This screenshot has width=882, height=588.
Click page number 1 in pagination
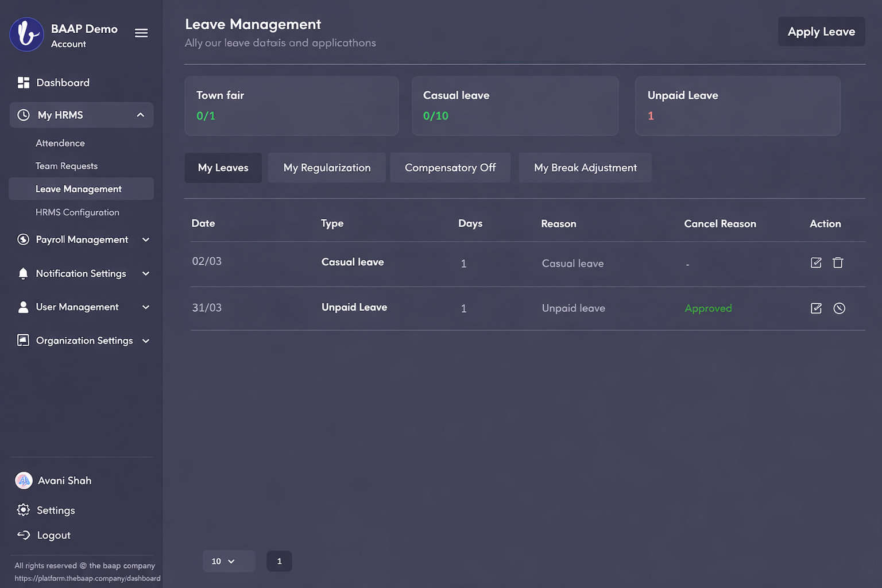click(279, 561)
